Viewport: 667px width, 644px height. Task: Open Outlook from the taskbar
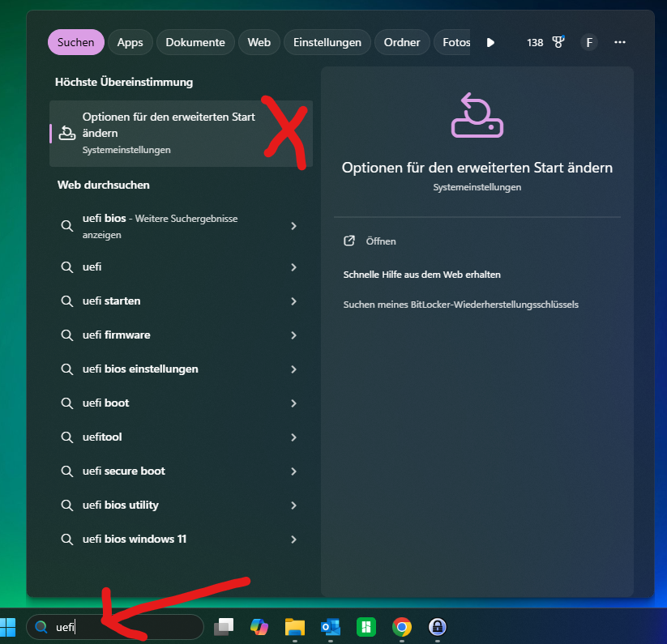click(331, 627)
